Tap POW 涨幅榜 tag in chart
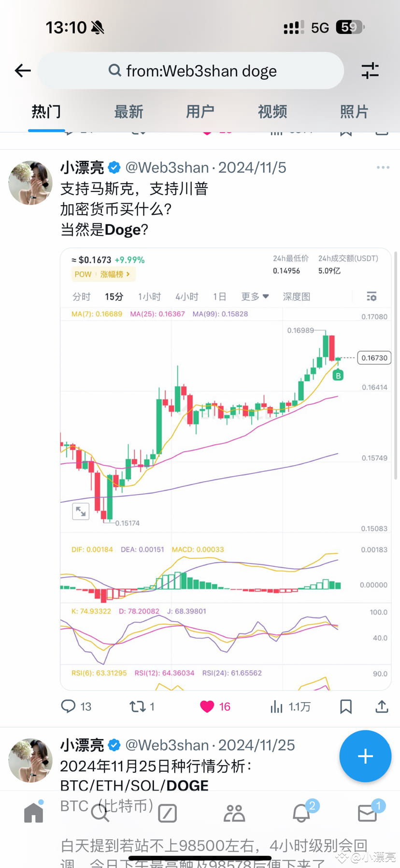Viewport: 400px width, 868px height. tap(103, 274)
